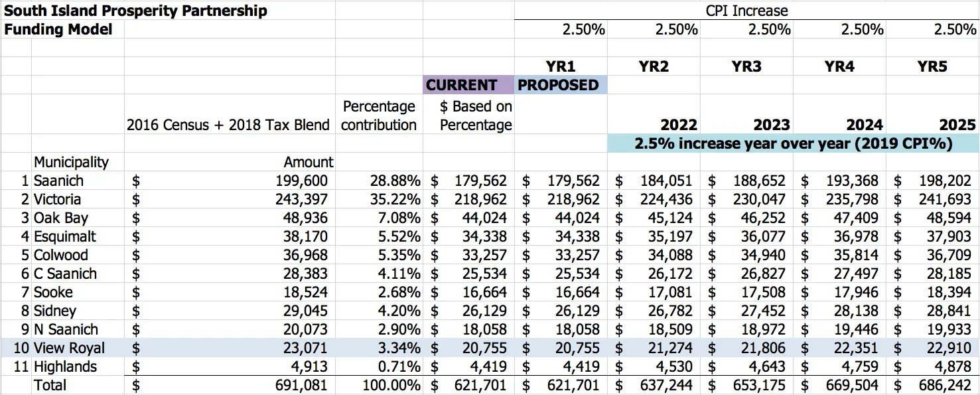This screenshot has height=395, width=980.
Task: Click the YR4 column header
Action: [x=839, y=66]
